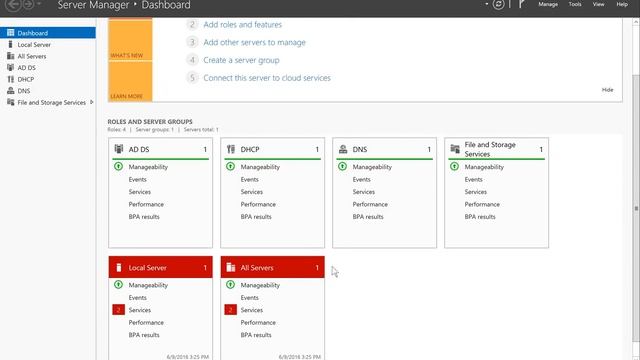This screenshot has width=640, height=360.
Task: Click the All Servers icon in sidebar
Action: tap(11, 56)
